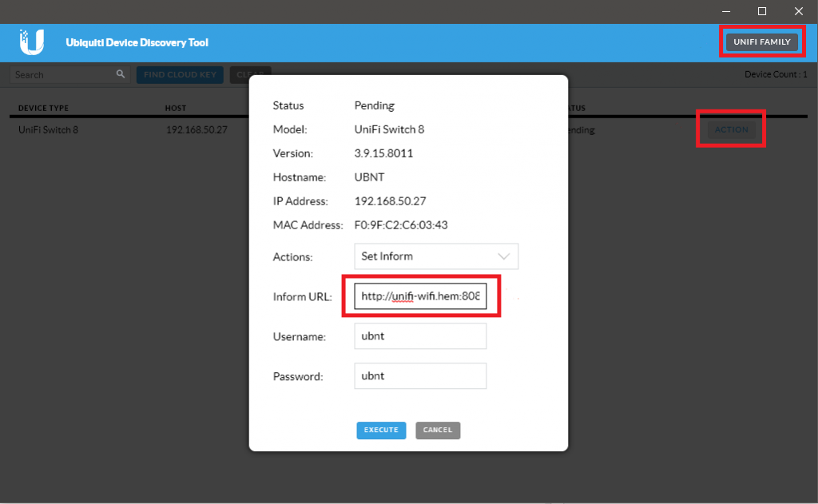Sort by HOST column header
This screenshot has height=504, width=818.
[x=175, y=108]
